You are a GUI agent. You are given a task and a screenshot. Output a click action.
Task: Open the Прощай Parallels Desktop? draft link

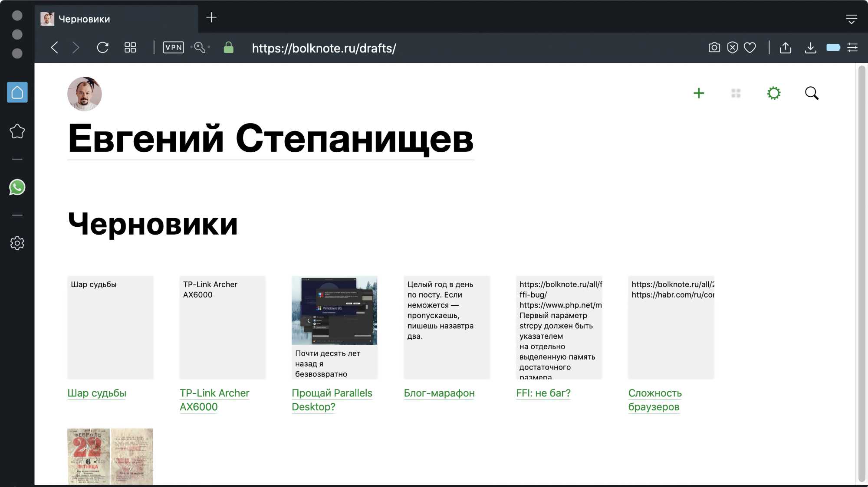tap(332, 400)
